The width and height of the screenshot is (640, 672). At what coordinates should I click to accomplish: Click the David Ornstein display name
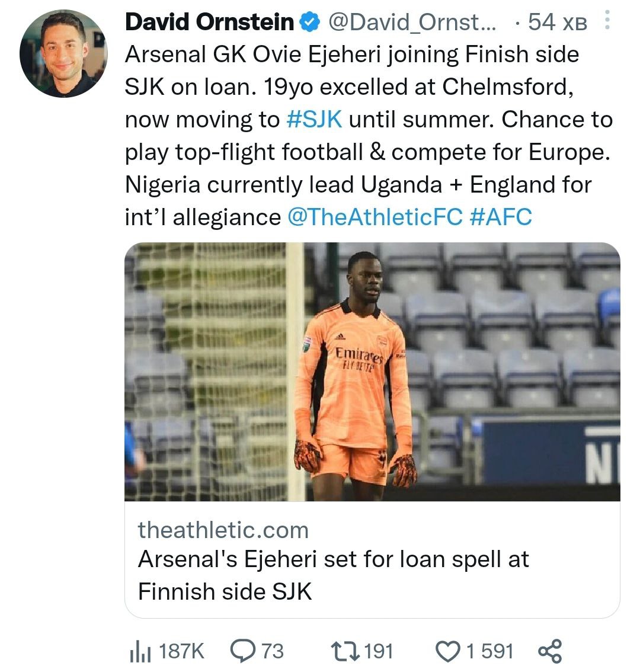click(x=210, y=23)
